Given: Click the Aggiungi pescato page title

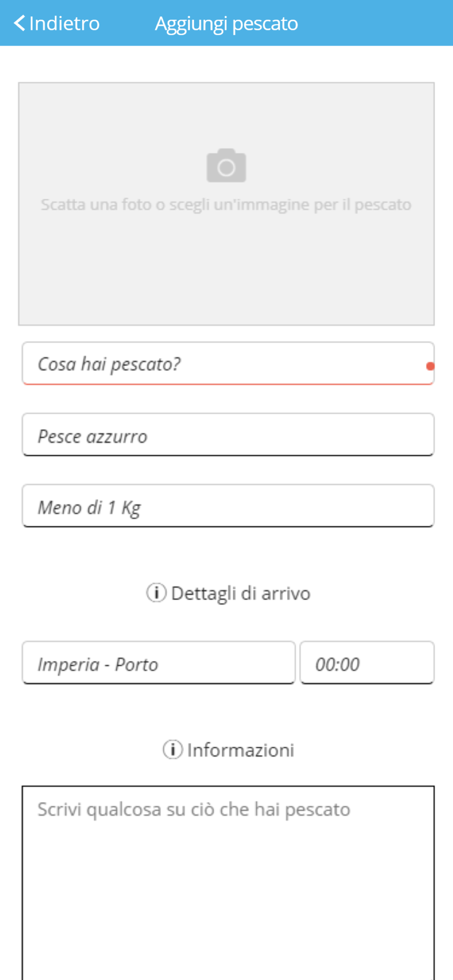Looking at the screenshot, I should pos(226,24).
